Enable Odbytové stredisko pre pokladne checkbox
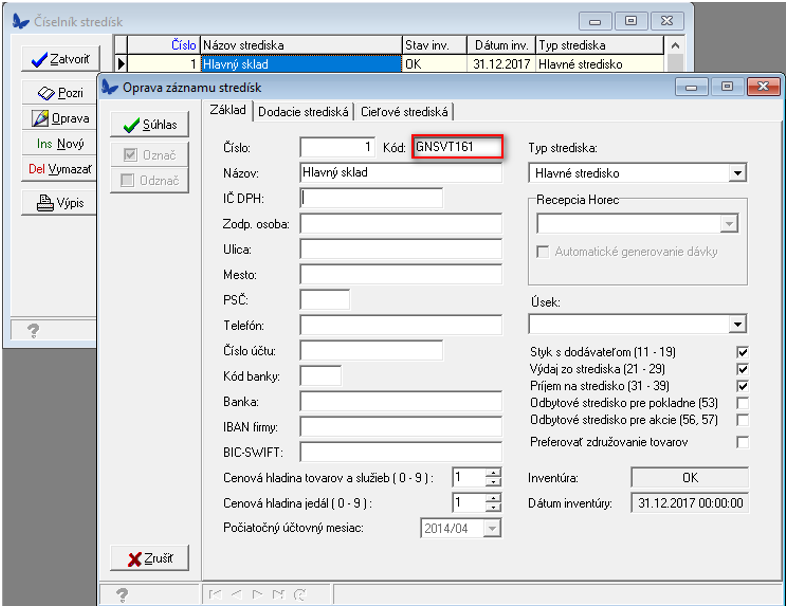The height and width of the screenshot is (607, 789). (x=742, y=403)
